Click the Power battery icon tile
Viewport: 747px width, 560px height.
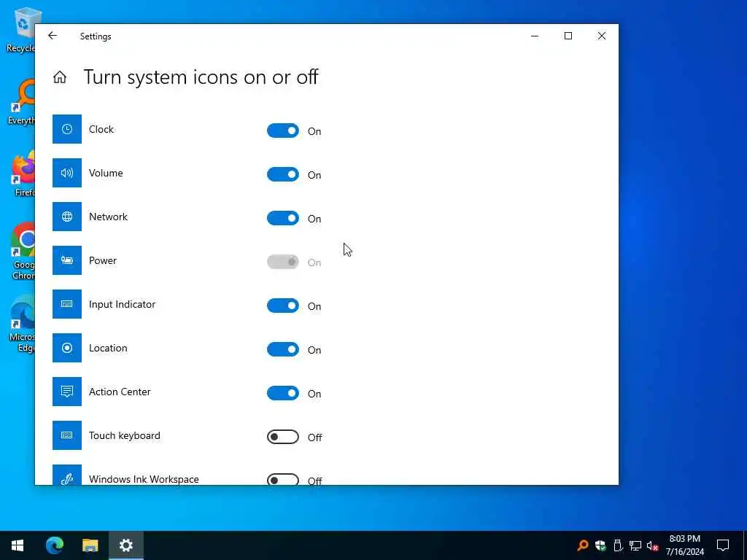[x=66, y=260]
